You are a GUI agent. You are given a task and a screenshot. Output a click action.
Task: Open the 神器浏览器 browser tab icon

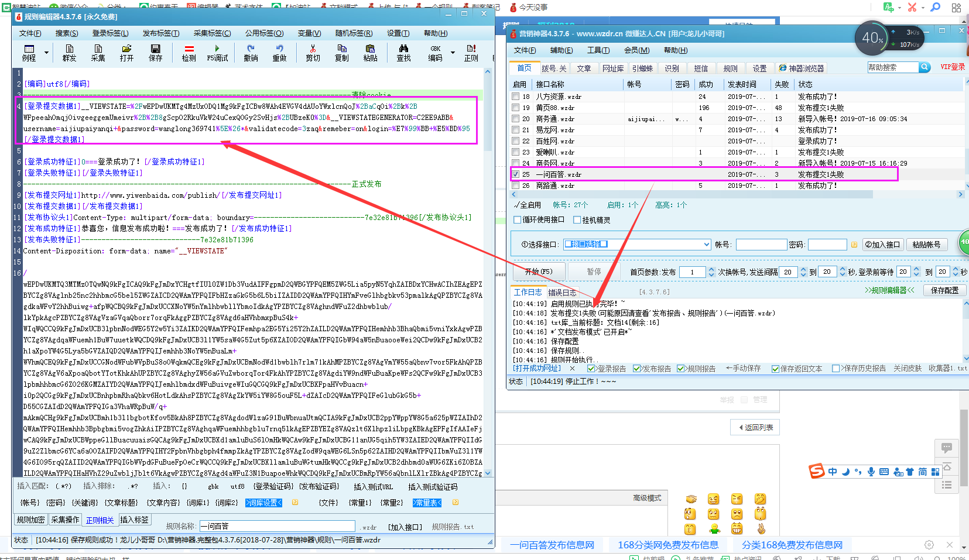tap(782, 67)
